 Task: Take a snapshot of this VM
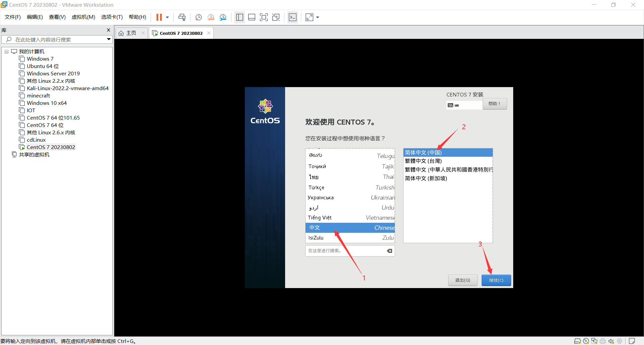click(x=198, y=17)
